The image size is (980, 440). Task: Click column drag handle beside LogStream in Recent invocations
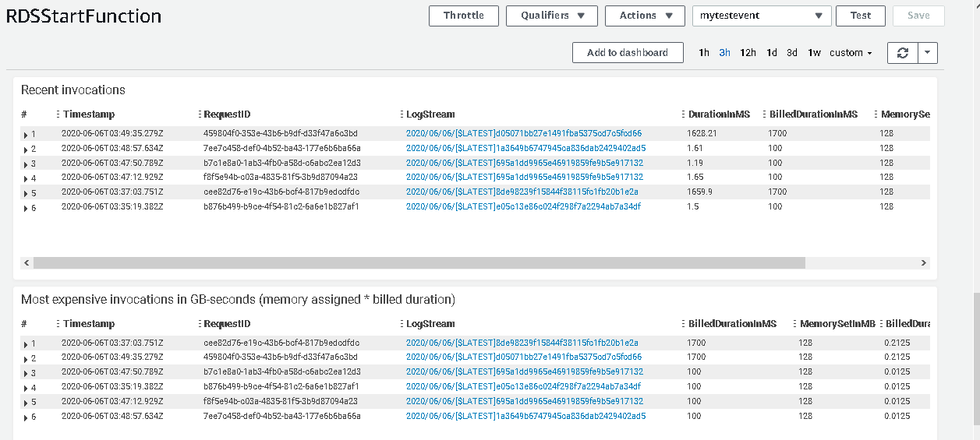pyautogui.click(x=402, y=114)
